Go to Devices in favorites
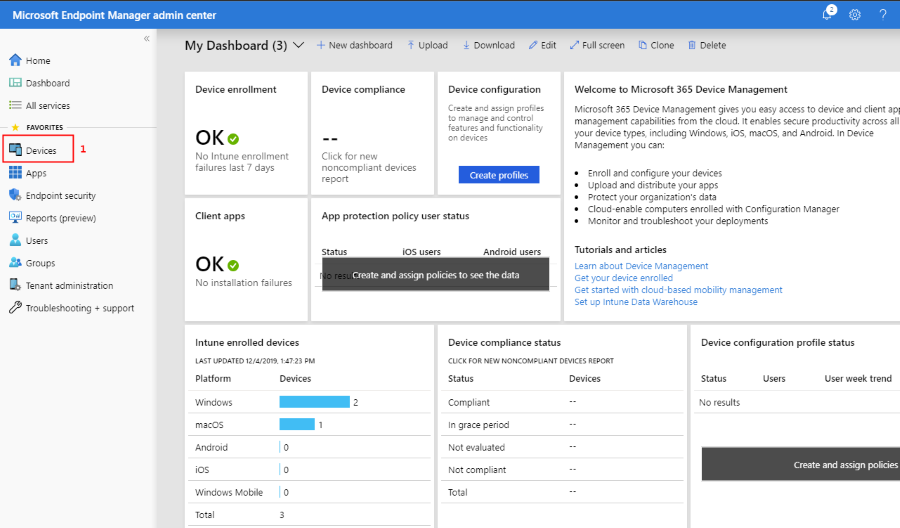Image resolution: width=900 pixels, height=528 pixels. (41, 150)
